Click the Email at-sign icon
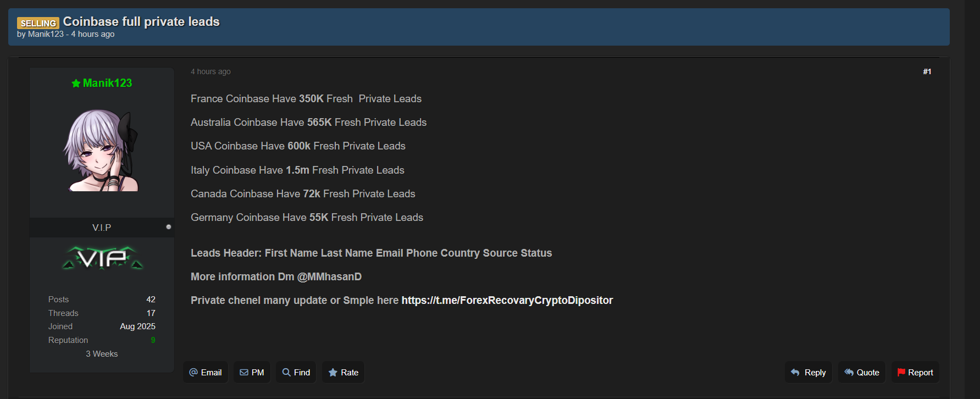This screenshot has height=399, width=980. click(193, 372)
